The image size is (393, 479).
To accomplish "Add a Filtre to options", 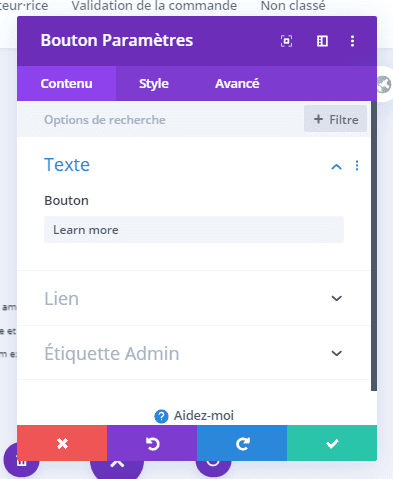I will coord(335,119).
